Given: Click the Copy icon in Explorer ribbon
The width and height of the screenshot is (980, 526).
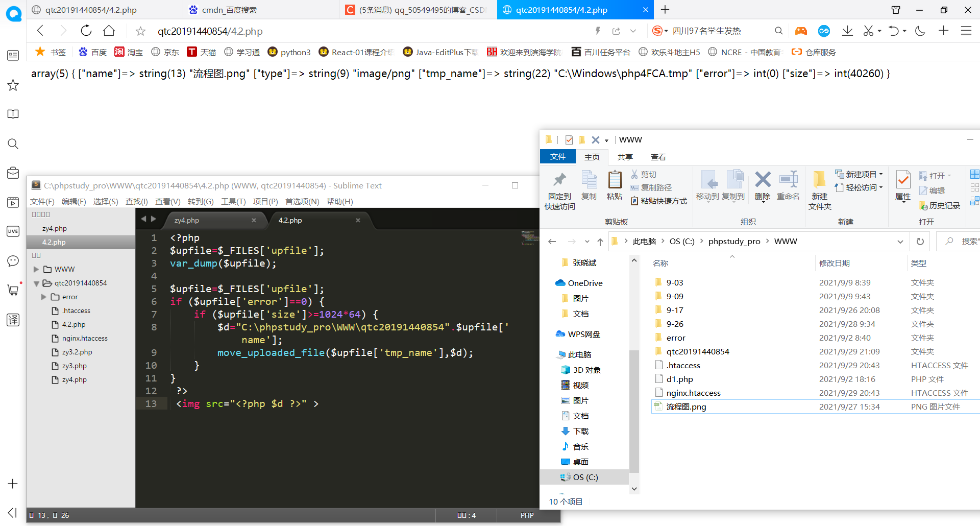Looking at the screenshot, I should pos(589,185).
